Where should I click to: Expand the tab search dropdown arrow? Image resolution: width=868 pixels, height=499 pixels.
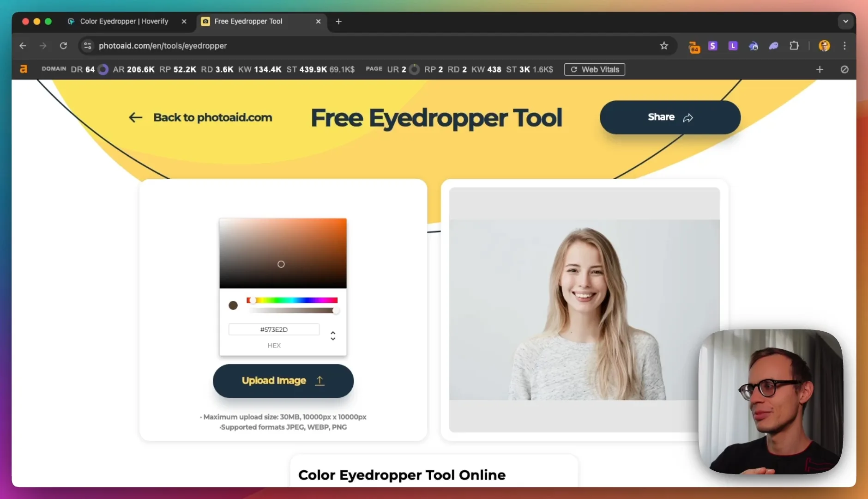pos(846,21)
